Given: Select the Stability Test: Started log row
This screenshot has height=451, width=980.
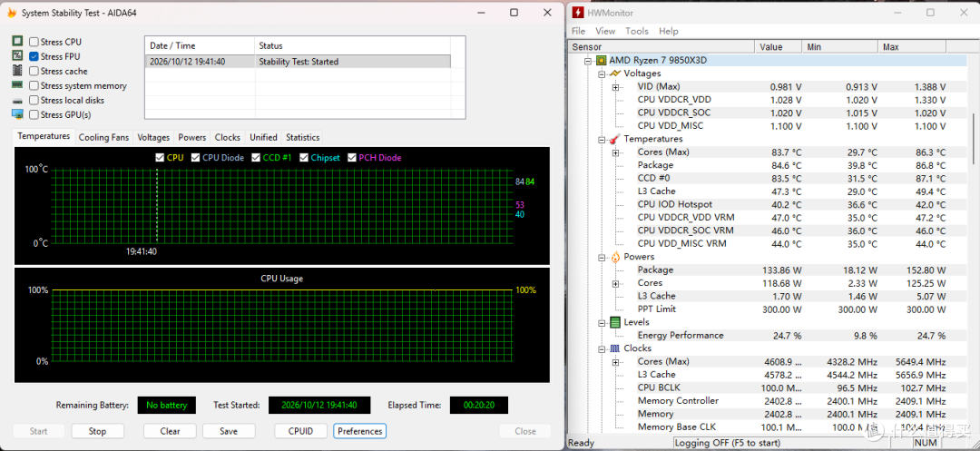Looking at the screenshot, I should tap(298, 61).
